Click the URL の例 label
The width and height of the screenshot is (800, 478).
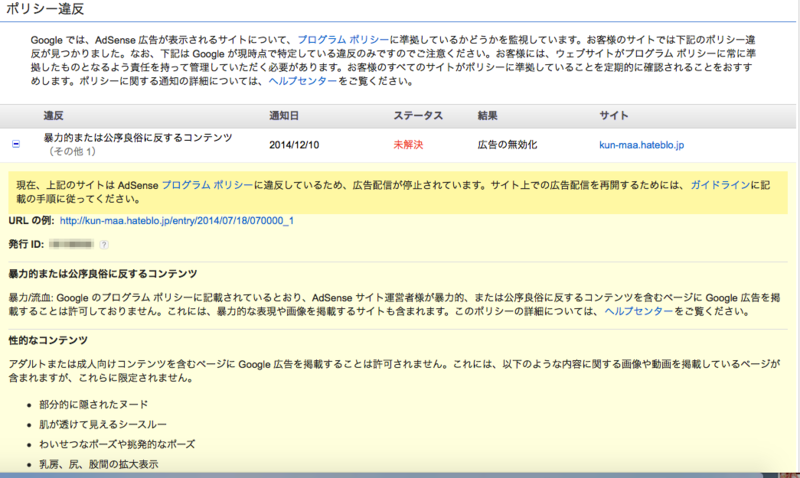point(32,221)
